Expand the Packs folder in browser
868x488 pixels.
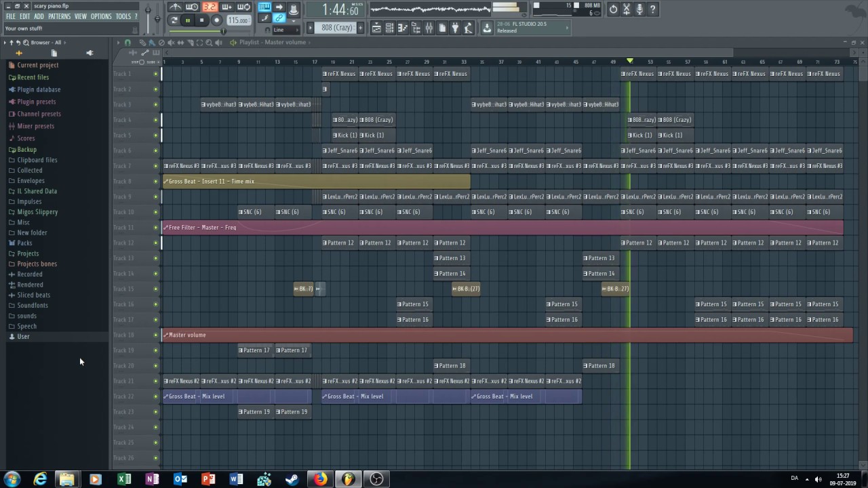coord(20,243)
